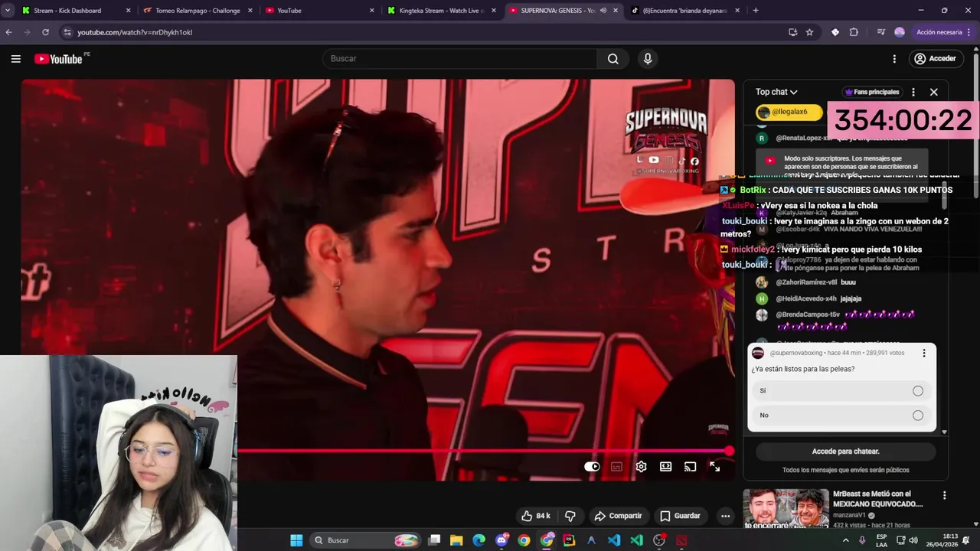
Task: Open live chat options three-dot menu
Action: pyautogui.click(x=913, y=92)
